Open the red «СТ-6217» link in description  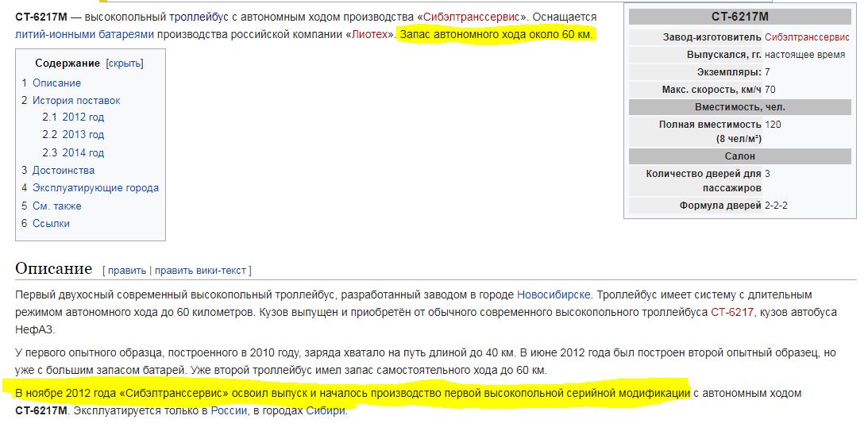pyautogui.click(x=732, y=312)
